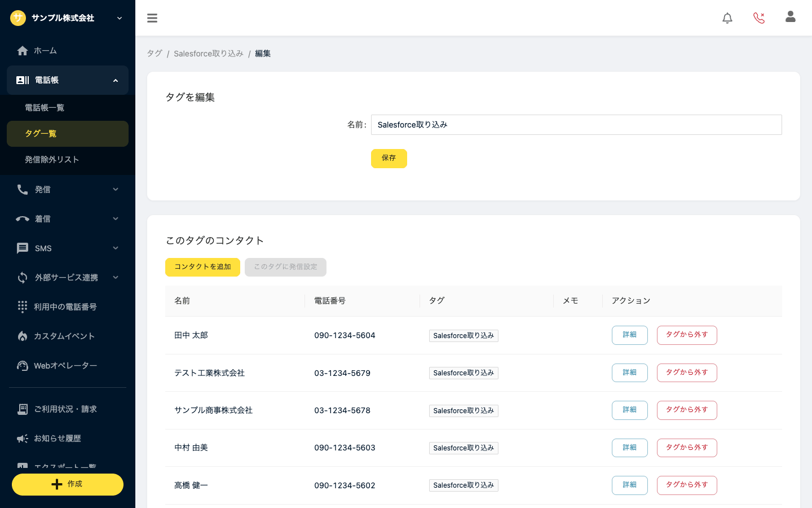Click the red missed-call phone icon
Viewport: 812px width, 508px height.
click(759, 18)
